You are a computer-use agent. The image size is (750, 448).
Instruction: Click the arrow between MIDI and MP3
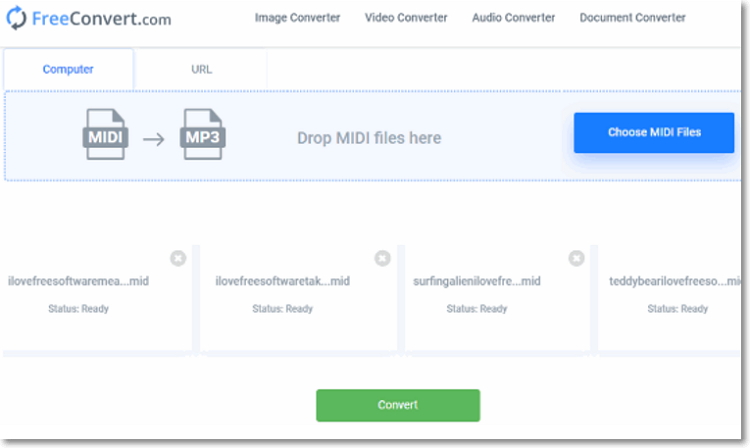click(x=153, y=138)
